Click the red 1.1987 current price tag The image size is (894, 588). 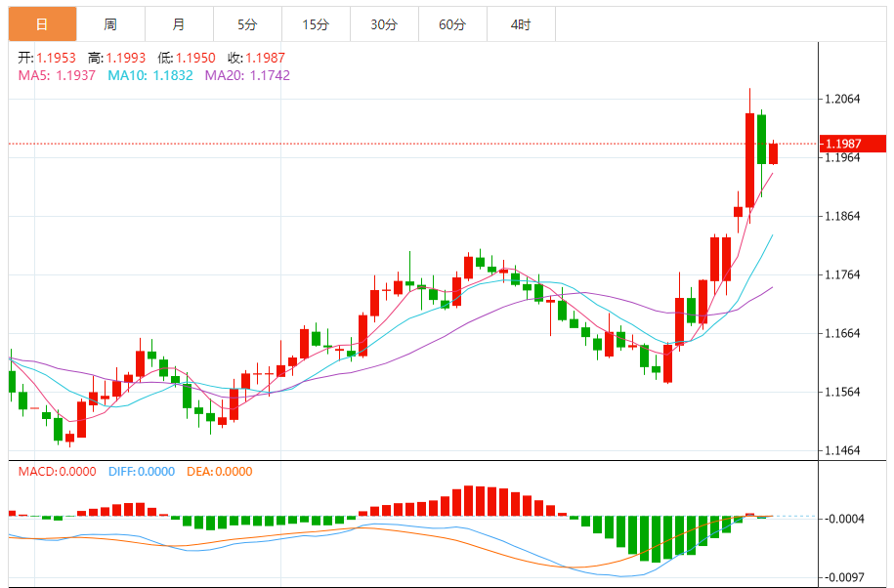(x=853, y=144)
